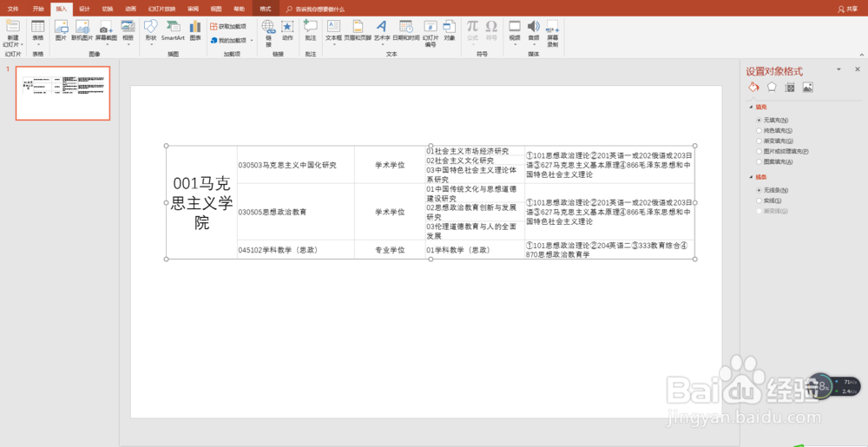Switch to the 切换 tab

click(x=108, y=9)
